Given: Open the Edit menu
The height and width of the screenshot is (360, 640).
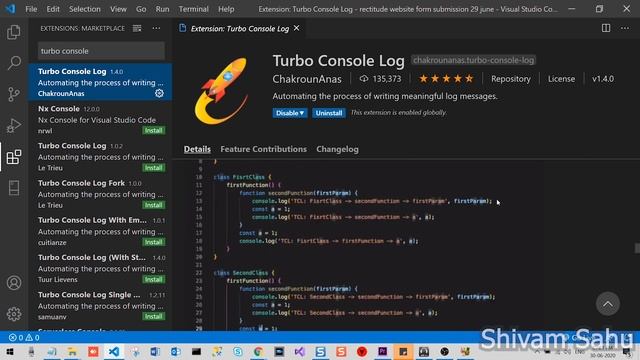Looking at the screenshot, I should [x=53, y=9].
